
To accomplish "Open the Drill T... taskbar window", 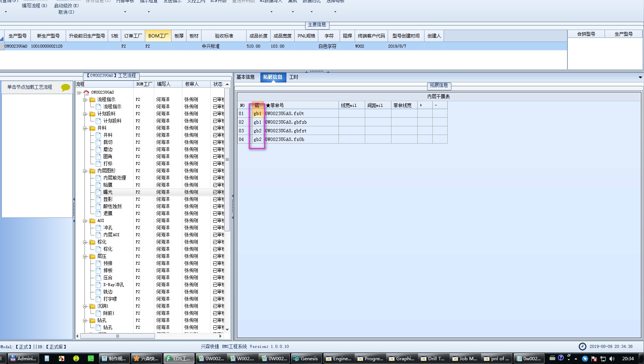I will click(x=433, y=359).
